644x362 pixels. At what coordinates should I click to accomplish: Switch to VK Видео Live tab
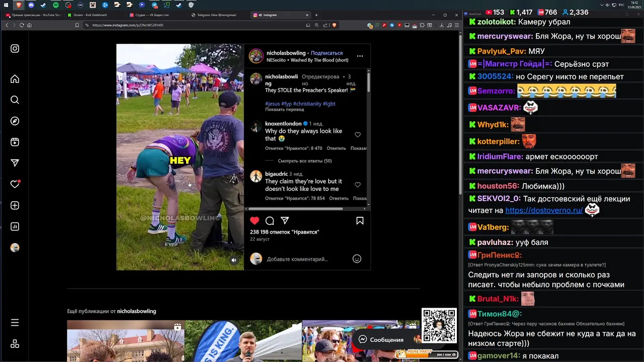pyautogui.click(x=157, y=15)
